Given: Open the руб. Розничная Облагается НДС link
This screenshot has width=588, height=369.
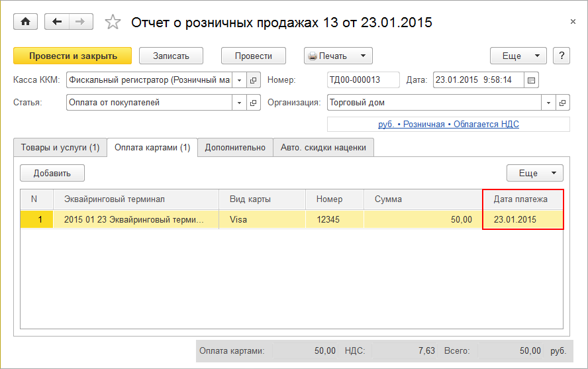Looking at the screenshot, I should tap(448, 124).
